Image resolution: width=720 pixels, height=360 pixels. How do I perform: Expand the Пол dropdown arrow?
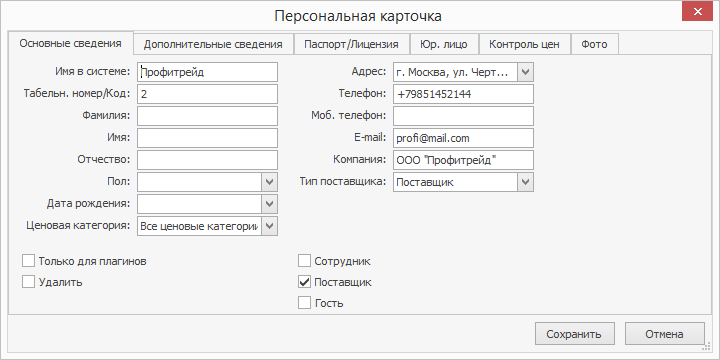point(270,182)
